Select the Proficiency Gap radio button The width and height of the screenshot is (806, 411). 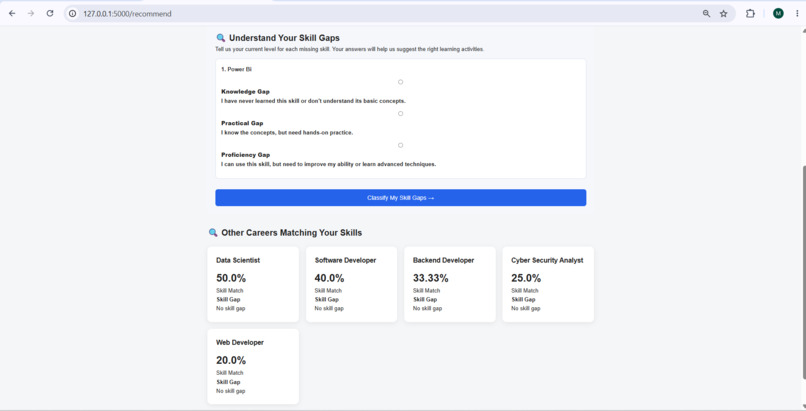pyautogui.click(x=400, y=145)
